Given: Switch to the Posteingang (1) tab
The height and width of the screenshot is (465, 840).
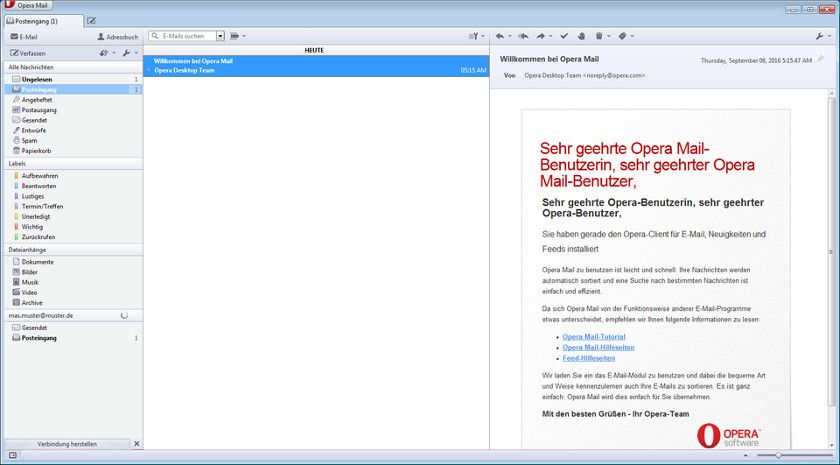Looking at the screenshot, I should coord(43,21).
